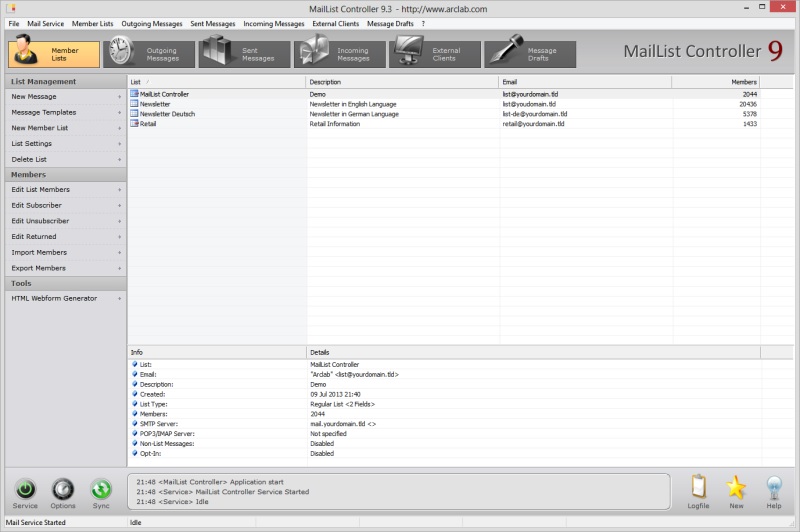Open Outgoing Messages clock icon
Viewport: 800px width, 532px height.
click(x=121, y=50)
